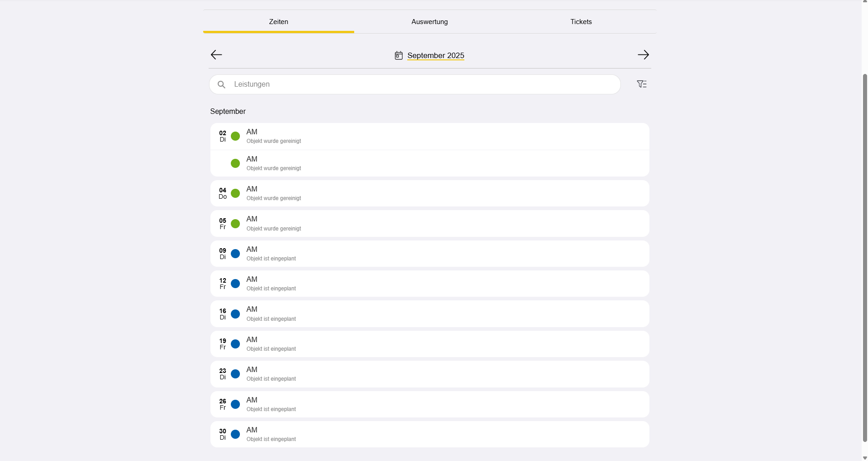Click the calendar icon beside September 2025
The width and height of the screenshot is (868, 461).
399,55
